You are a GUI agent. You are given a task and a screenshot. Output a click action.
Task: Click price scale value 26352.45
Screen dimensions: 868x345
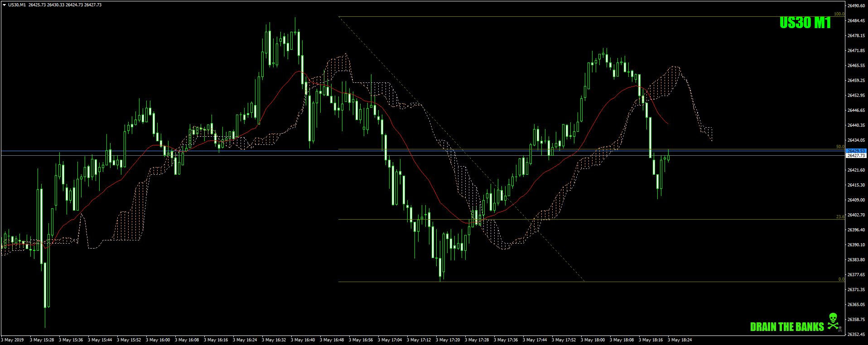(856, 335)
